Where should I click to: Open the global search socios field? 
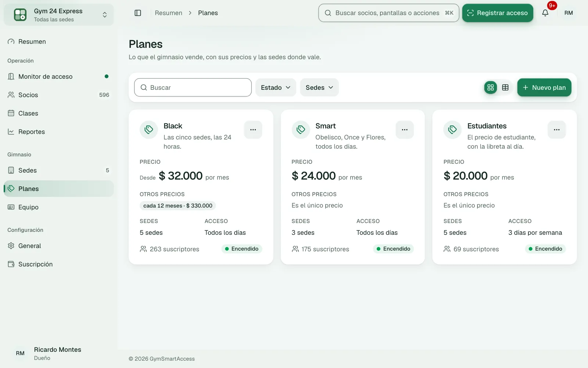[389, 13]
